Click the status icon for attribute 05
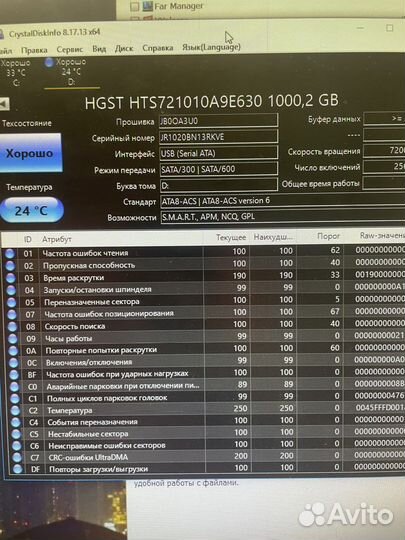The width and height of the screenshot is (405, 540). (11, 302)
